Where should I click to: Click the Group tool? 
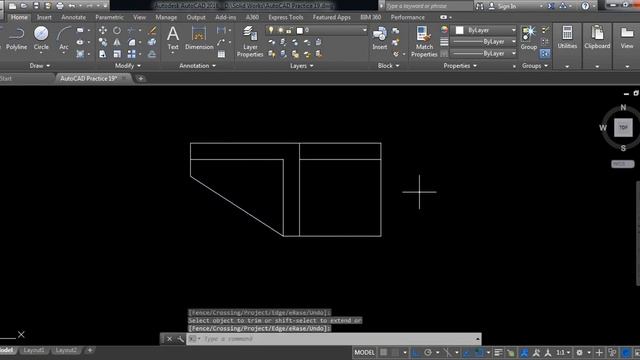click(529, 38)
